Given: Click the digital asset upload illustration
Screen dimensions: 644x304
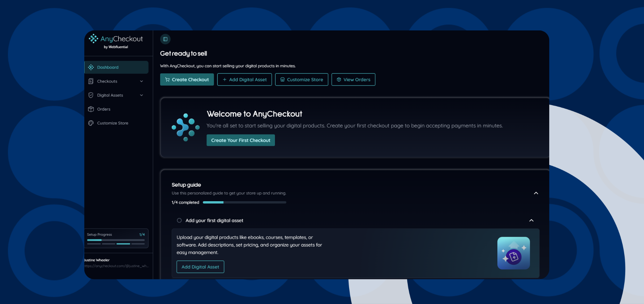Looking at the screenshot, I should (513, 253).
